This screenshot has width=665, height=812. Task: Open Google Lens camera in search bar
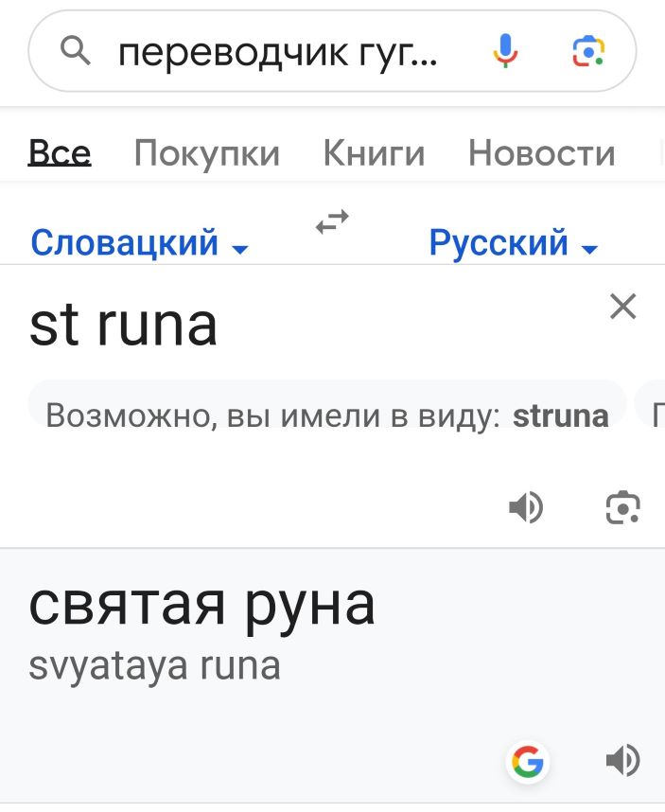point(588,51)
